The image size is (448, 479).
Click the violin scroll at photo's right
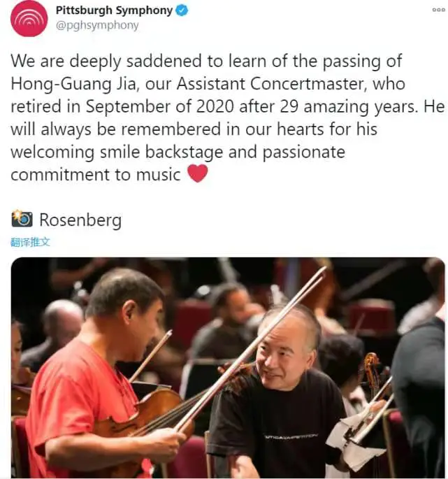[372, 366]
